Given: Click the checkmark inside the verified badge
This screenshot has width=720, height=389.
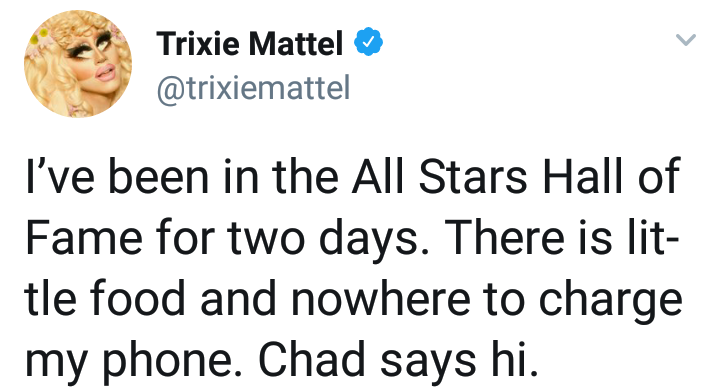Looking at the screenshot, I should coord(368,42).
